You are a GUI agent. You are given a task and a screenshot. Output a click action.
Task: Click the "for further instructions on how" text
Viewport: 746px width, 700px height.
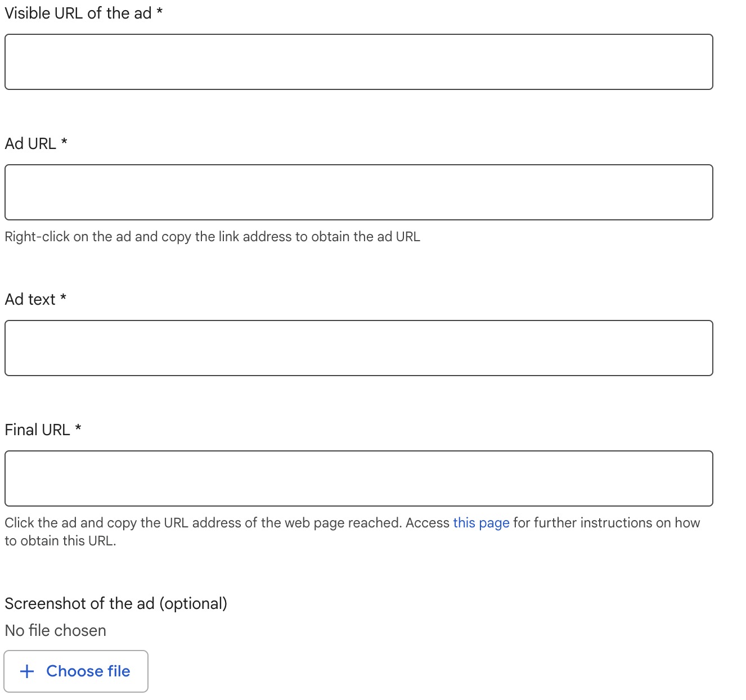[x=606, y=523]
